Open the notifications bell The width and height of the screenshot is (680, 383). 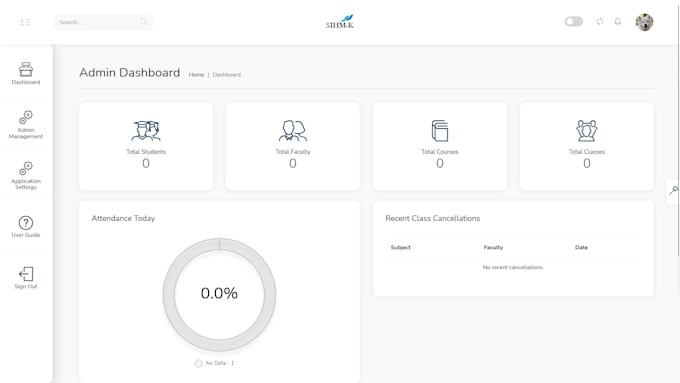(x=618, y=21)
